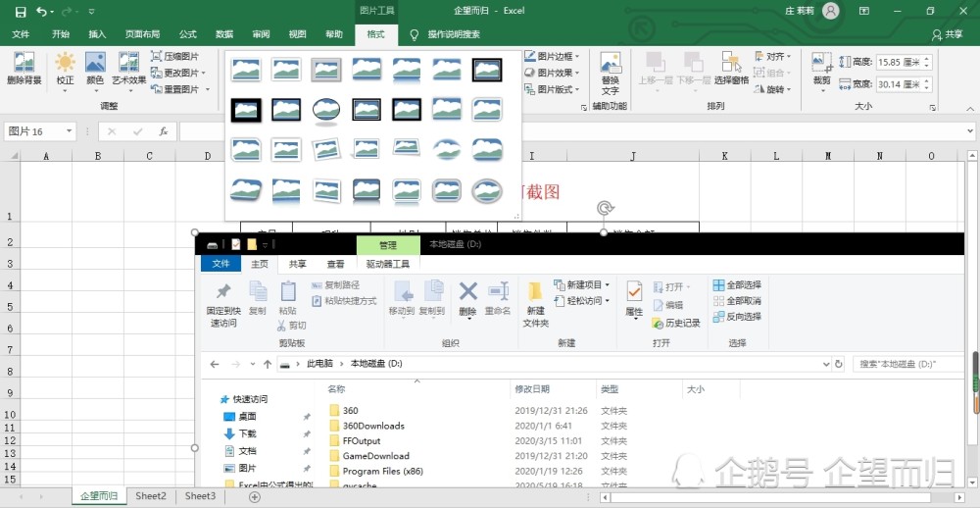The image size is (980, 508).
Task: Click the Save icon in quick access toolbar
Action: pos(20,11)
